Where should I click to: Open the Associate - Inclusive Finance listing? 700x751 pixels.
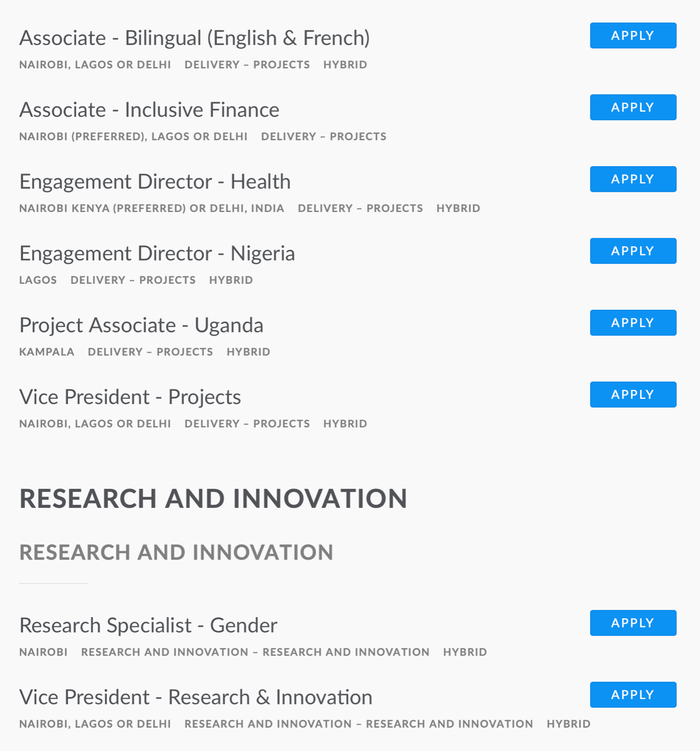click(149, 110)
